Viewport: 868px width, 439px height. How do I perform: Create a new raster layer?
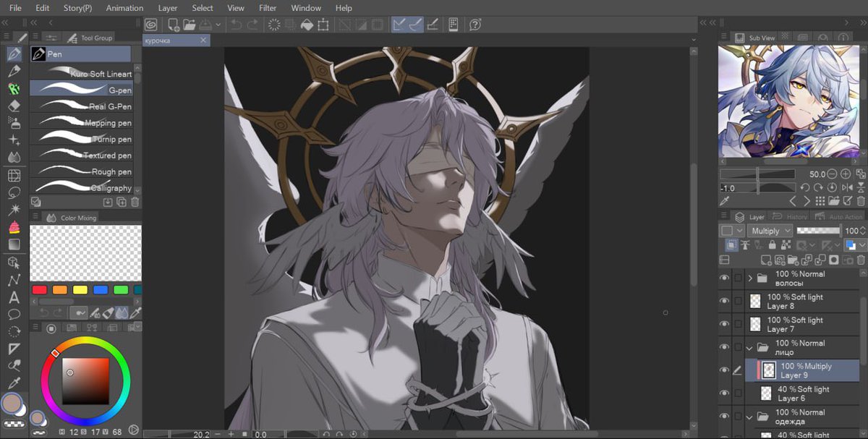767,260
